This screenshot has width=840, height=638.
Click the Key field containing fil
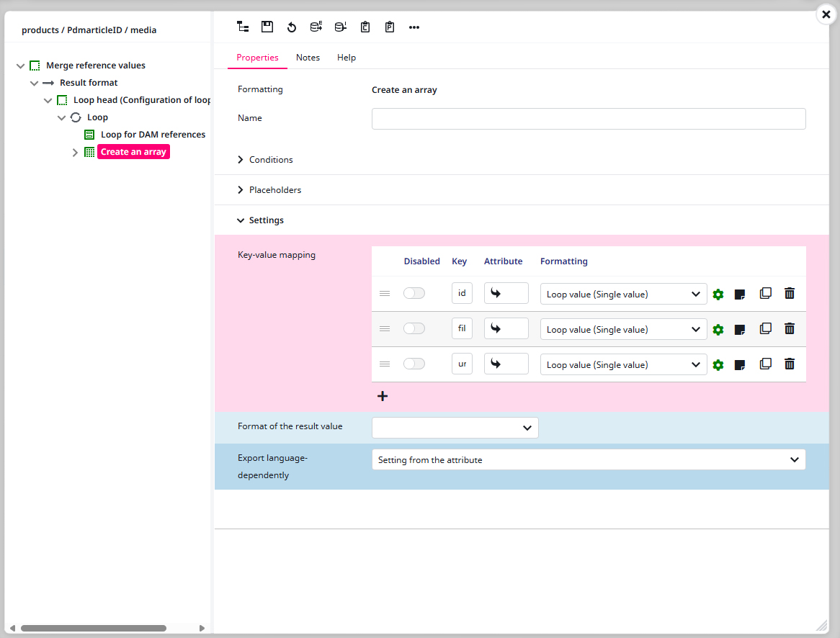463,328
